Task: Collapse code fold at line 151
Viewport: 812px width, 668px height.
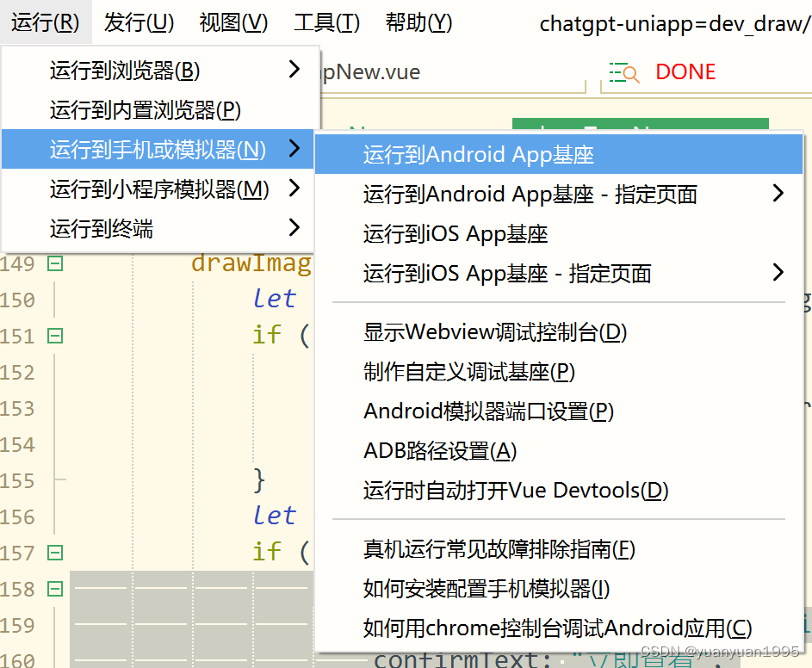Action: coord(55,336)
